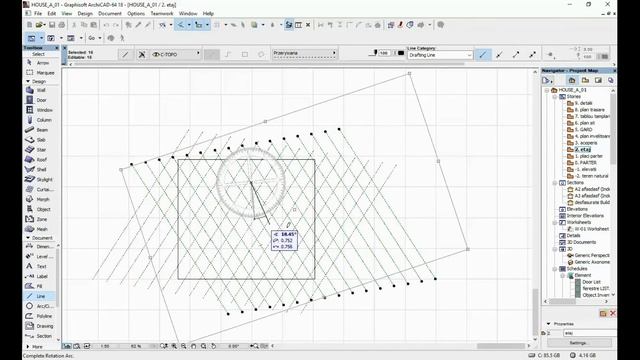The width and height of the screenshot is (640, 360).
Task: Toggle line with arrowhead at end
Action: coord(516,54)
